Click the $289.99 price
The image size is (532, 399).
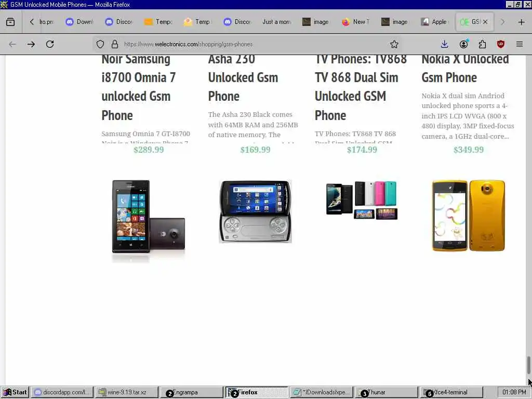149,150
